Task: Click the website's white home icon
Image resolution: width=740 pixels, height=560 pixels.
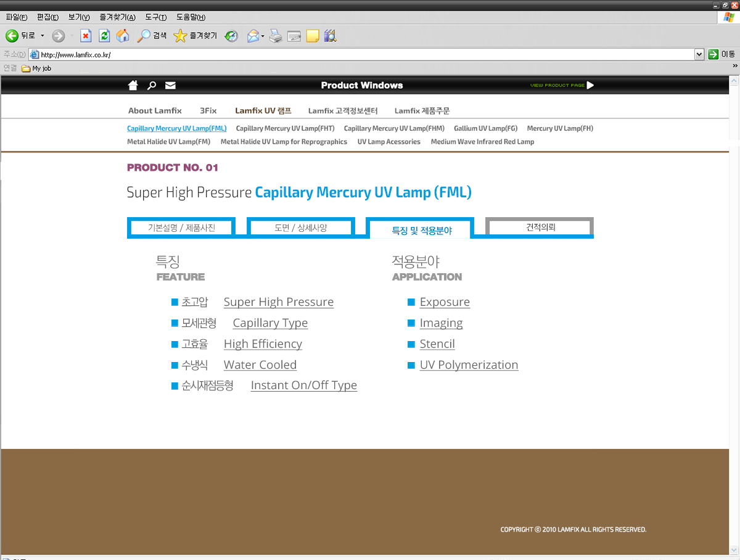Action: tap(133, 85)
